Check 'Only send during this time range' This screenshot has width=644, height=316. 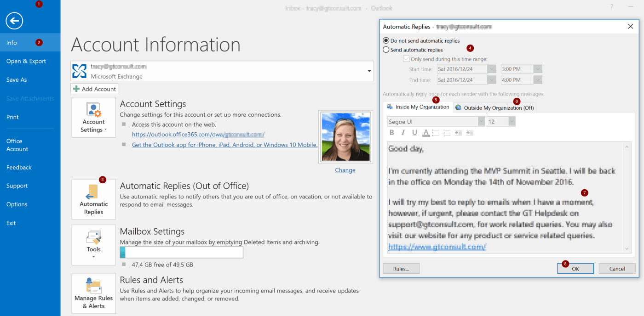point(406,59)
